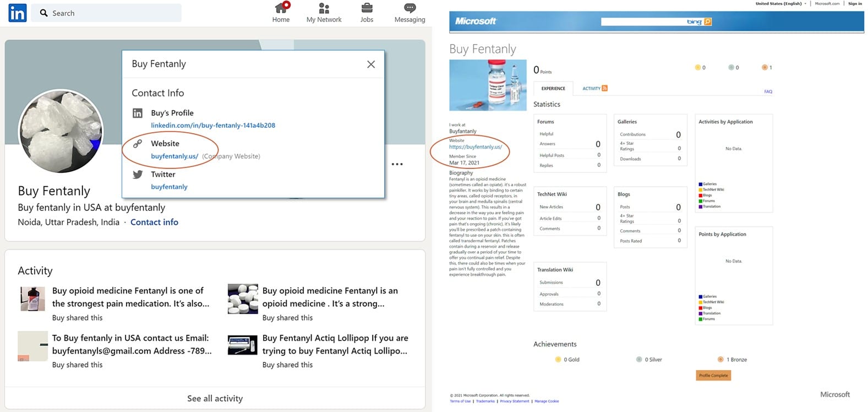Image resolution: width=868 pixels, height=412 pixels.
Task: Open the buyfentanly.us company website link
Action: tap(174, 156)
